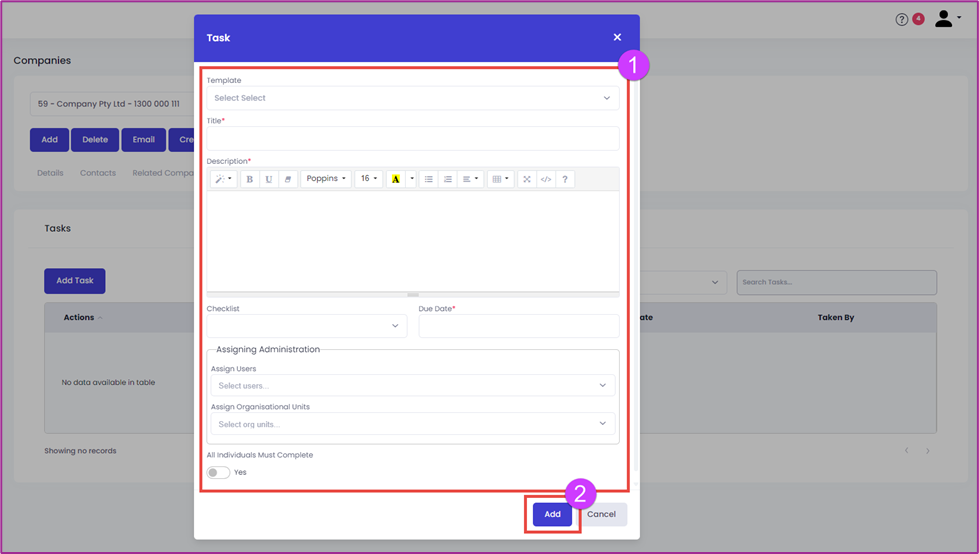
Task: Switch to the Details tab
Action: [x=50, y=173]
